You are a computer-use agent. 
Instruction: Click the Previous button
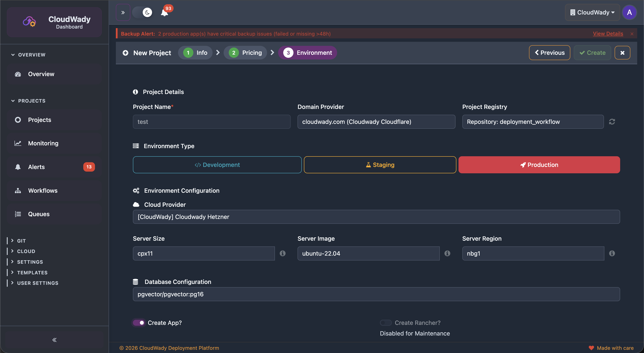(549, 52)
